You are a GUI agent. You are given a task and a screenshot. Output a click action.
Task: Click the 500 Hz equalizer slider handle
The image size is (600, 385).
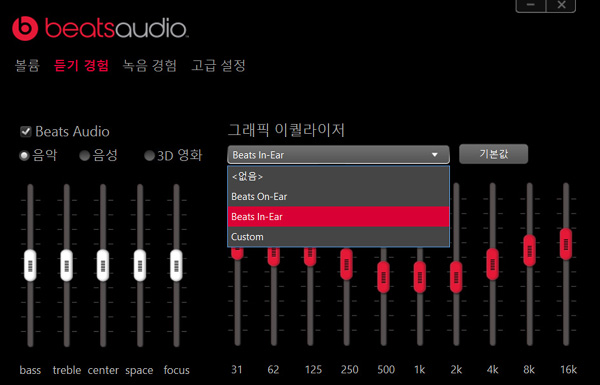383,277
